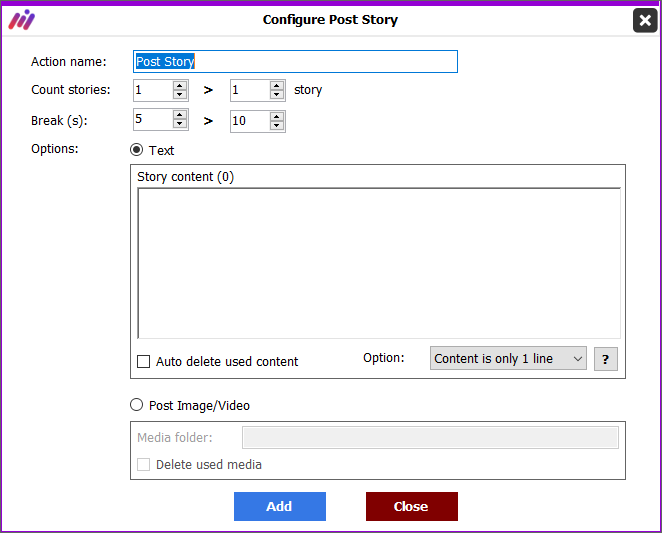The width and height of the screenshot is (662, 533).
Task: Decrease the maximum Break seconds value
Action: (277, 125)
